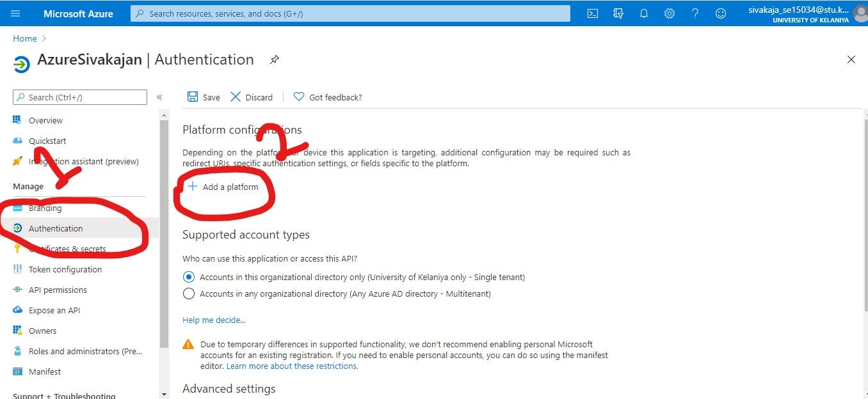Open Integration assistant (preview)
The height and width of the screenshot is (399, 868).
coord(84,161)
